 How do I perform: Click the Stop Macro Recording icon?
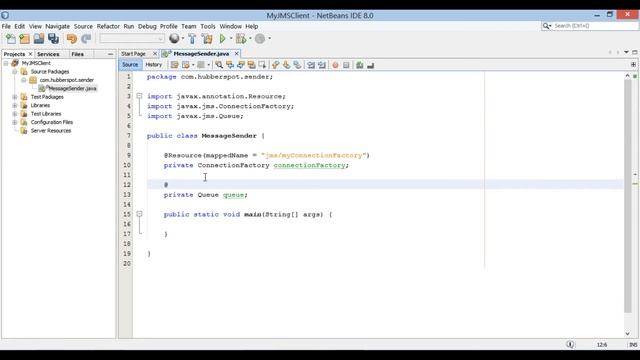tap(346, 65)
